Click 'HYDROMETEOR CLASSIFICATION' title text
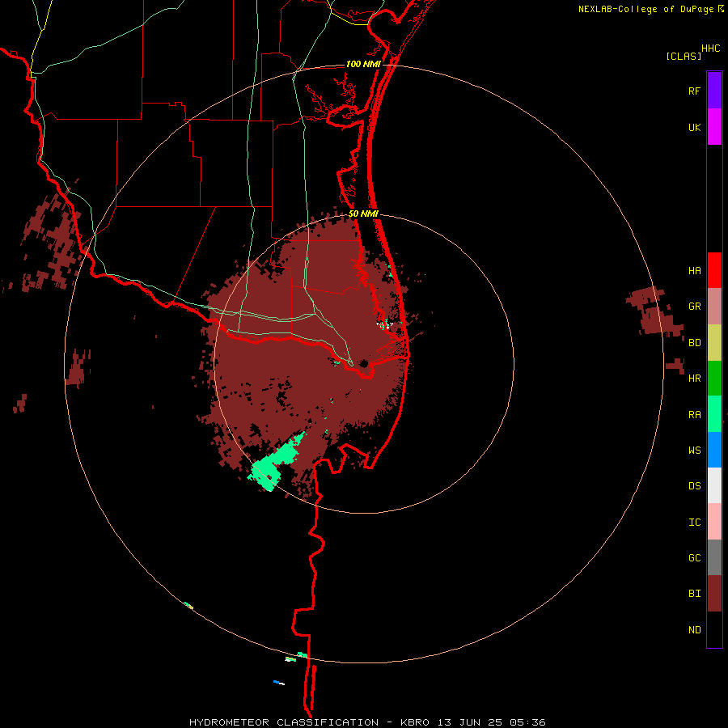Screen dimensions: 728x728 point(284,722)
